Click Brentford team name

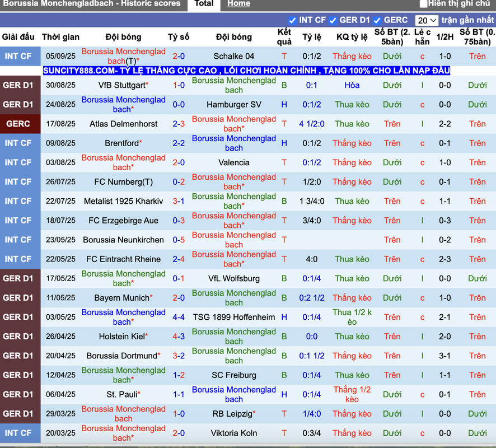tap(123, 143)
